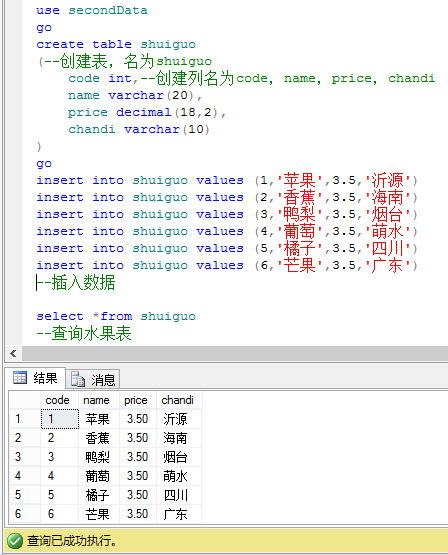Select the price column header

coord(138,400)
